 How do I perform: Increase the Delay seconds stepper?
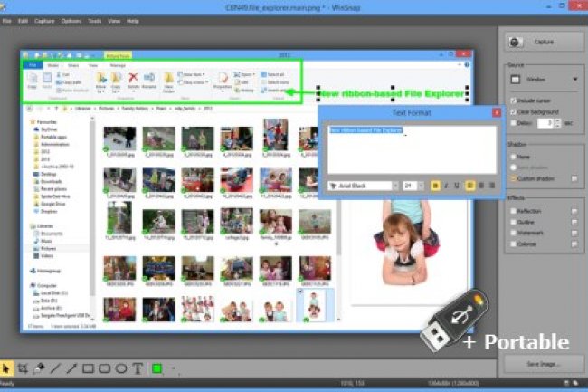coord(557,120)
